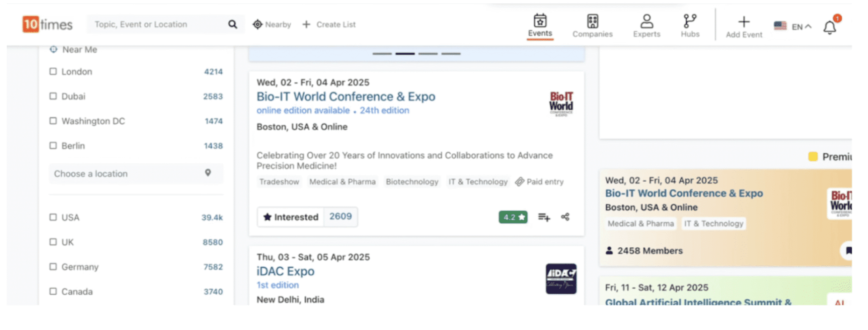Open Global Artificial Intelligence Summit link
The height and width of the screenshot is (330, 868).
(698, 302)
